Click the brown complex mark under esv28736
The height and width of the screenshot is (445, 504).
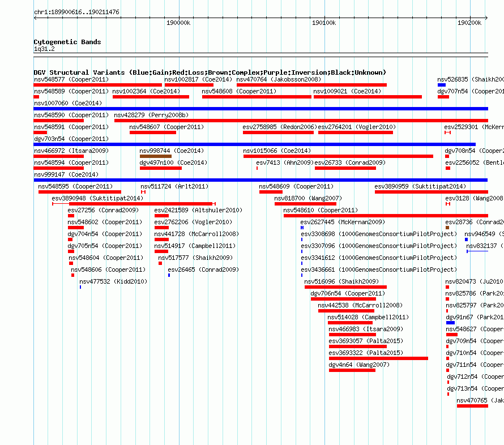click(x=447, y=228)
